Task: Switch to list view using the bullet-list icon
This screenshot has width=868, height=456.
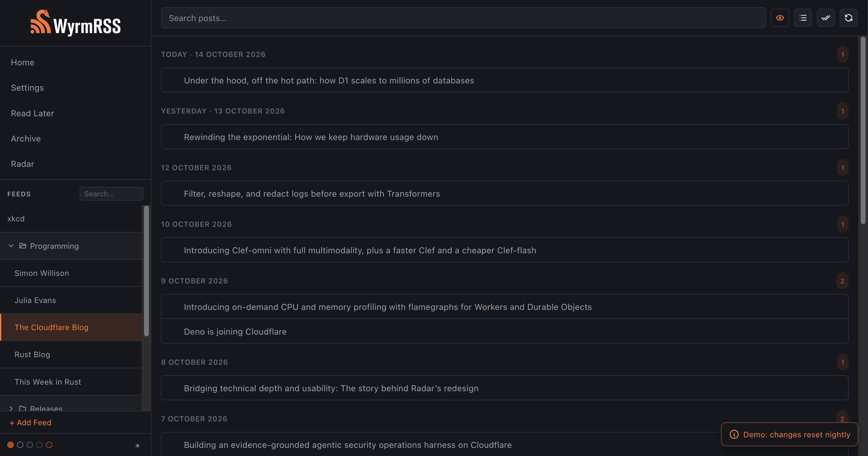Action: point(803,18)
